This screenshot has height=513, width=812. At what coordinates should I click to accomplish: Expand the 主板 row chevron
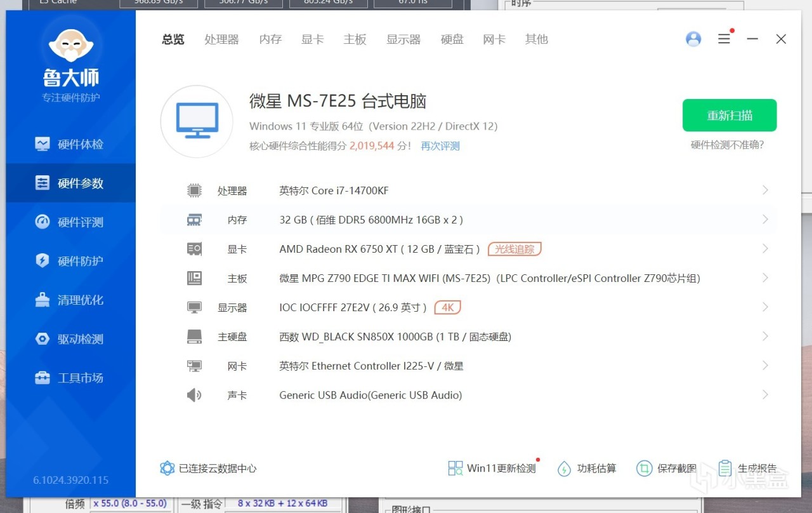coord(765,278)
